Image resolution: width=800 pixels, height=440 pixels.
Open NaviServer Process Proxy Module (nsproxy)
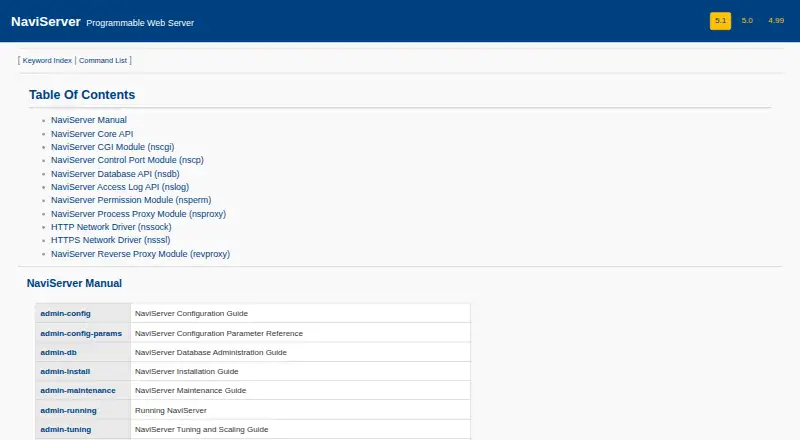[x=138, y=214]
